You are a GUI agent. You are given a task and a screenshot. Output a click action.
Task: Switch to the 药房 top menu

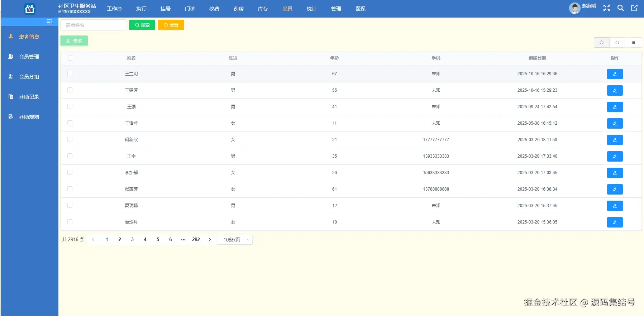(x=239, y=9)
